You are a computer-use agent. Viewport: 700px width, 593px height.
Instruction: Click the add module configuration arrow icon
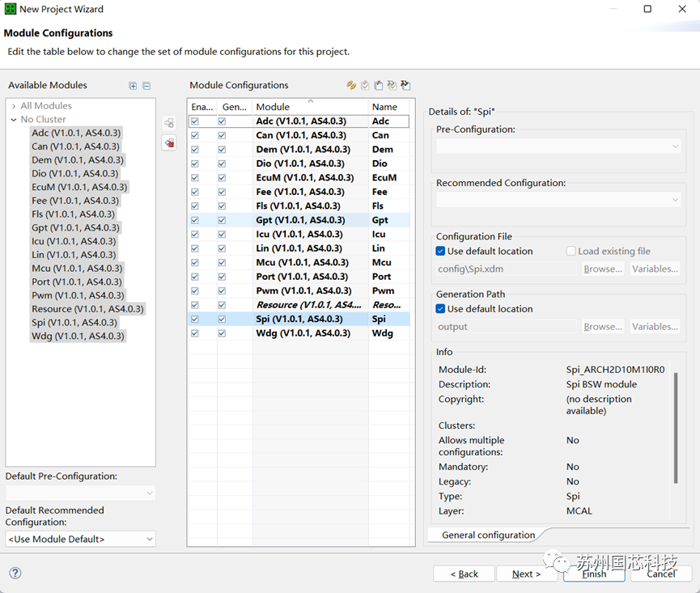click(168, 123)
